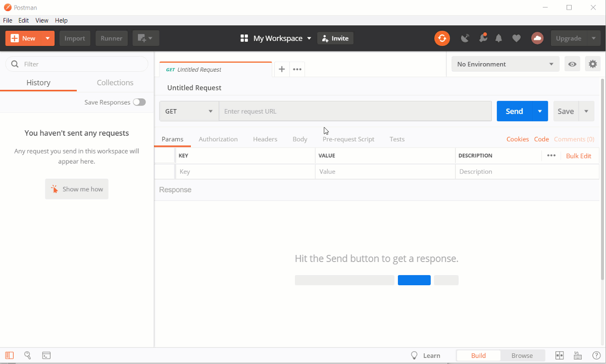The height and width of the screenshot is (364, 606).
Task: Click the keyboard shortcuts icon
Action: tap(578, 355)
